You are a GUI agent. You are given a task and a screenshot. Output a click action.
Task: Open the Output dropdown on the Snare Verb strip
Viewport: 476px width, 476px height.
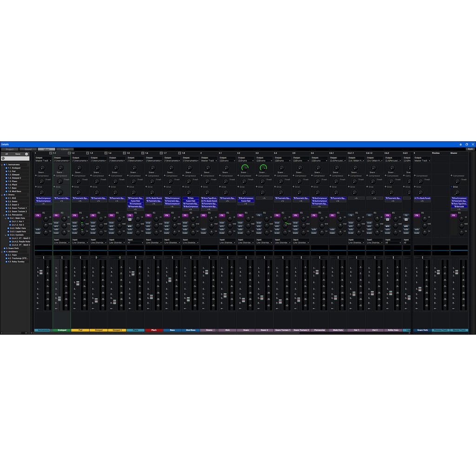(422, 160)
